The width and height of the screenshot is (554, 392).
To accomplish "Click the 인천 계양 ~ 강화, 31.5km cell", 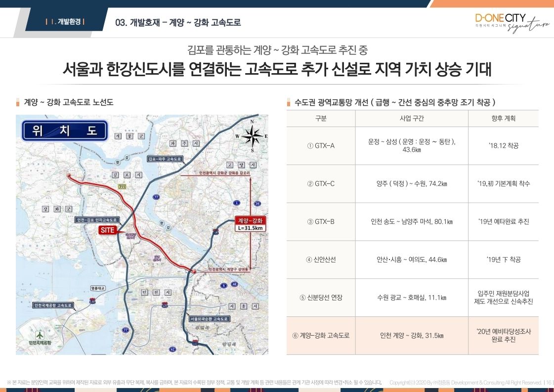I will pos(412,336).
